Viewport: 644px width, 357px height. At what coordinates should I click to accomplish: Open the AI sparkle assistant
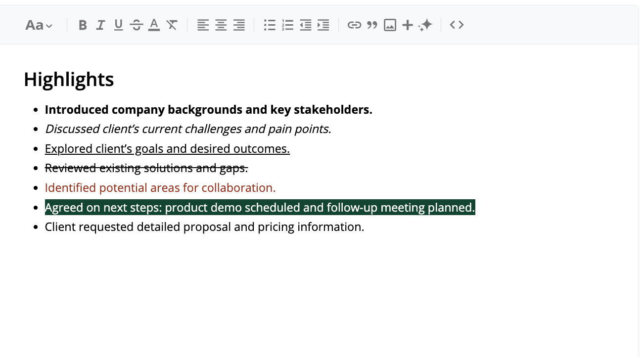(425, 25)
